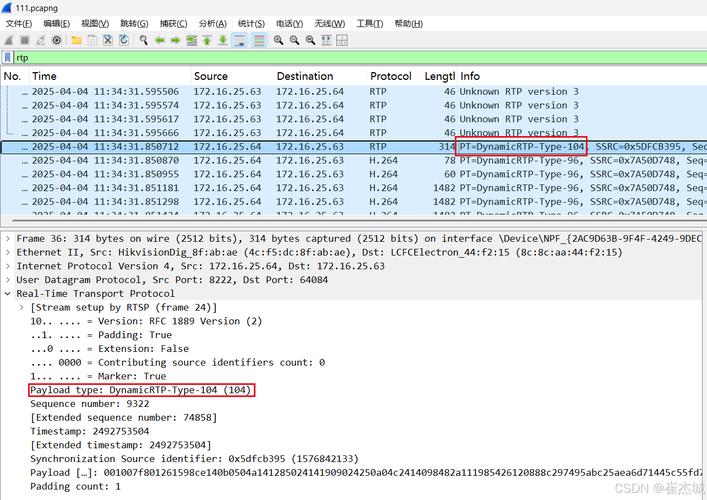Open the 帮助(H) menu
Screen dimensions: 707x500
coord(409,23)
